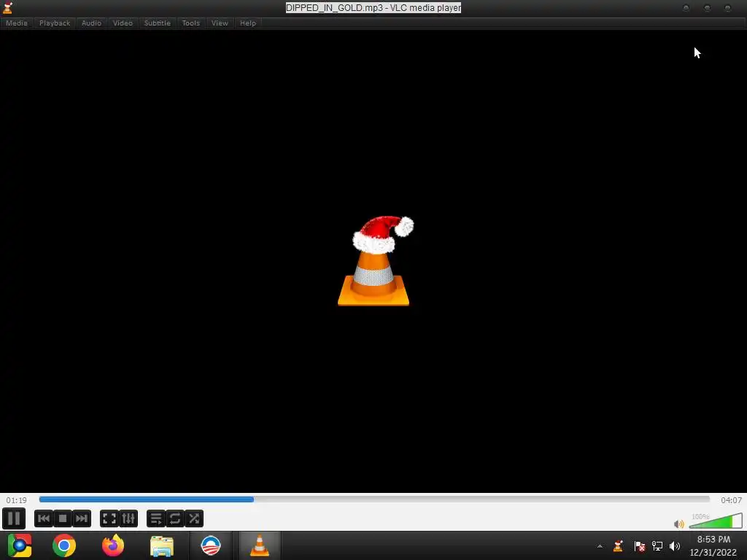Select the VLC taskbar button
The height and width of the screenshot is (560, 747).
pyautogui.click(x=259, y=545)
